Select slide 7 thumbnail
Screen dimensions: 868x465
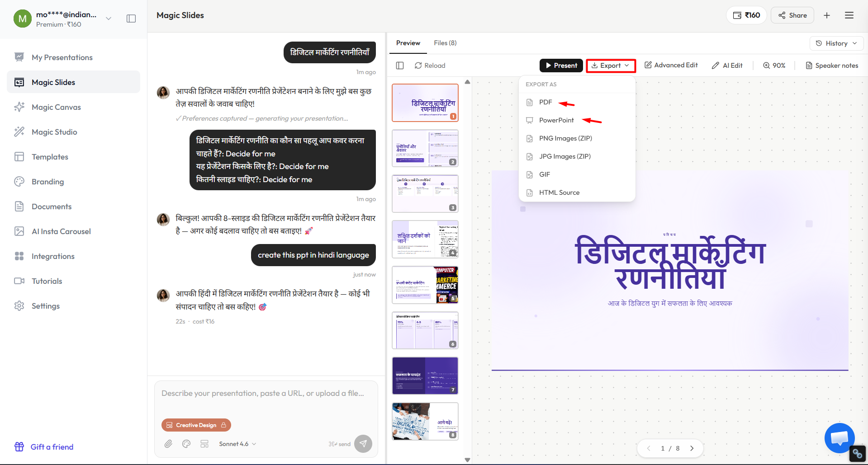point(425,376)
